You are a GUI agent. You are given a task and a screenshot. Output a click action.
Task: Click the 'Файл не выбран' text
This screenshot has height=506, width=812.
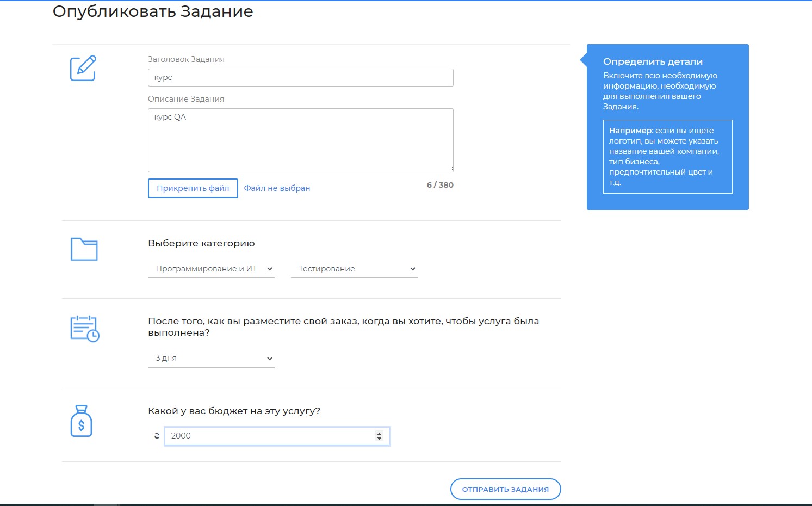[277, 188]
